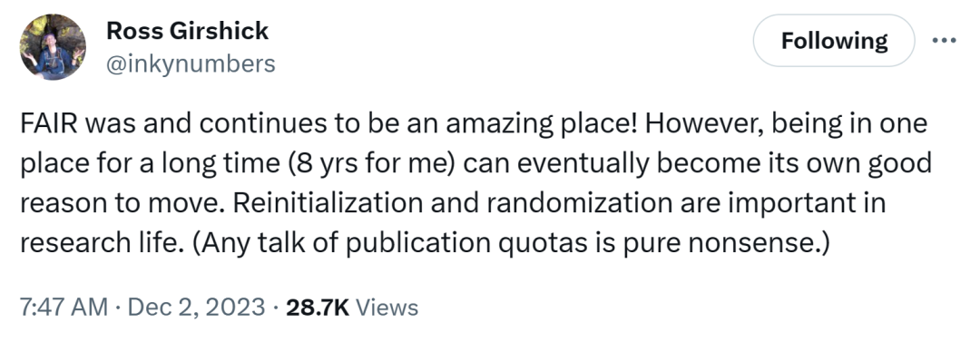Viewport: 980px width, 342px height.
Task: Open Ross Girshick display name link
Action: tap(188, 30)
